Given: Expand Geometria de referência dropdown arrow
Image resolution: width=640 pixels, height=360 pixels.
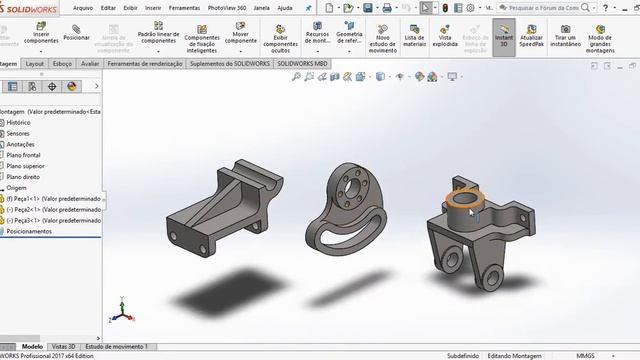Looking at the screenshot, I should click(349, 51).
